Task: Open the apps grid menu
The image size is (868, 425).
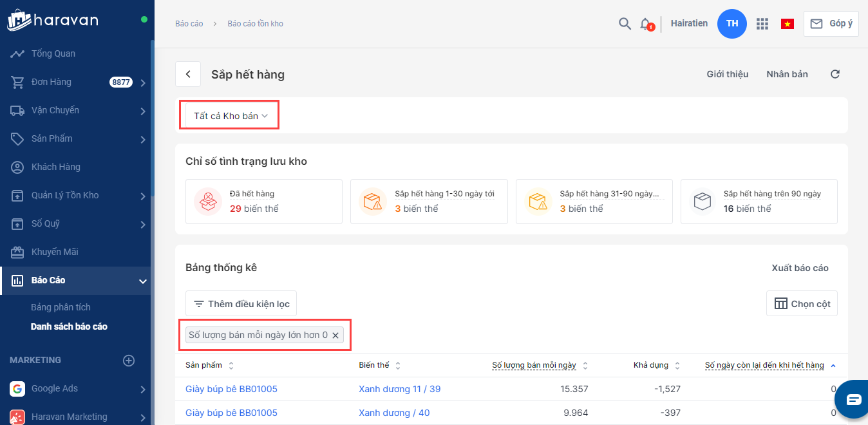Action: point(762,24)
